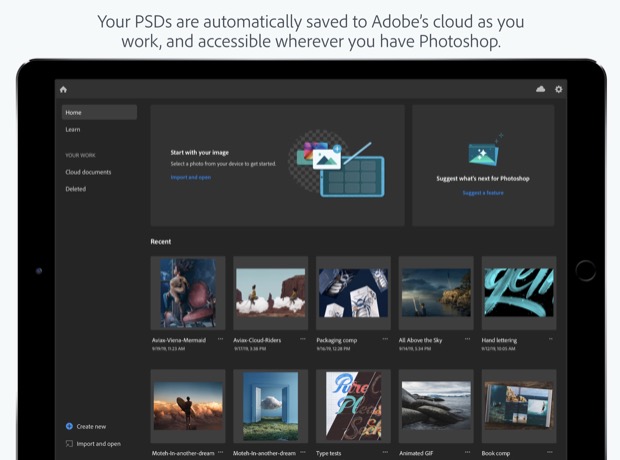Screen dimensions: 620x460
Task: Tap the Start with your image illustration
Action: coord(336,164)
